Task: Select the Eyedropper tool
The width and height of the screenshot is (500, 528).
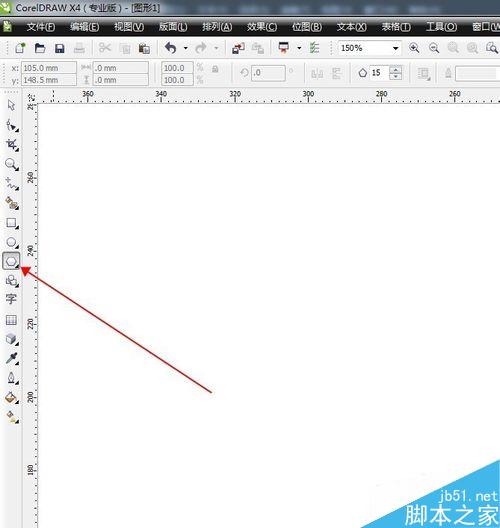Action: (12, 359)
